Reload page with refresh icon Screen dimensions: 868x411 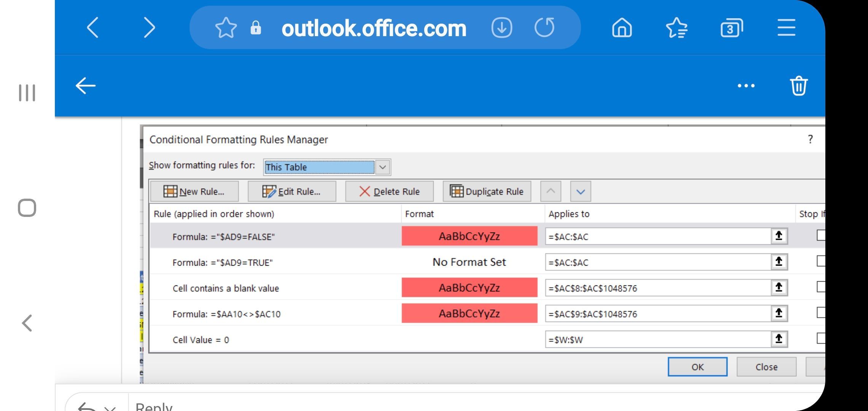(x=544, y=28)
